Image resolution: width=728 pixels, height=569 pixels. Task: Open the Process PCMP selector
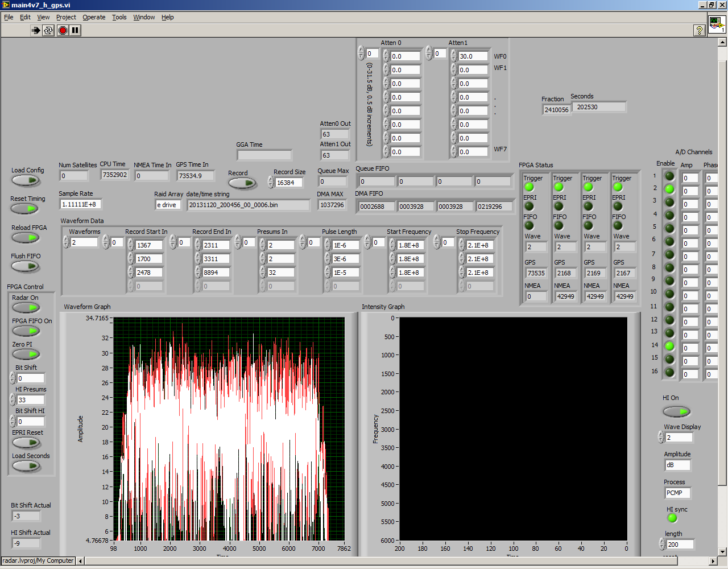pos(677,493)
